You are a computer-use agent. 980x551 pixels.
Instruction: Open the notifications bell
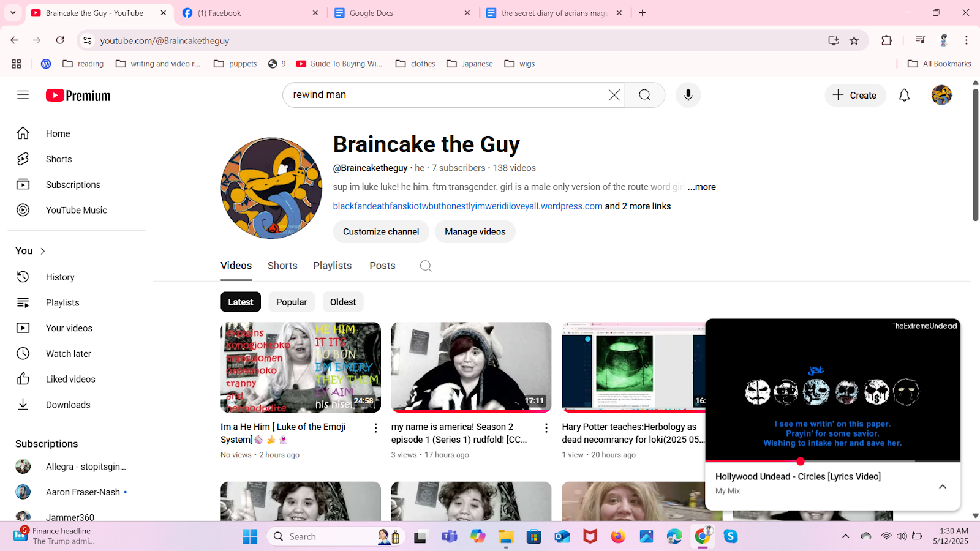click(904, 95)
